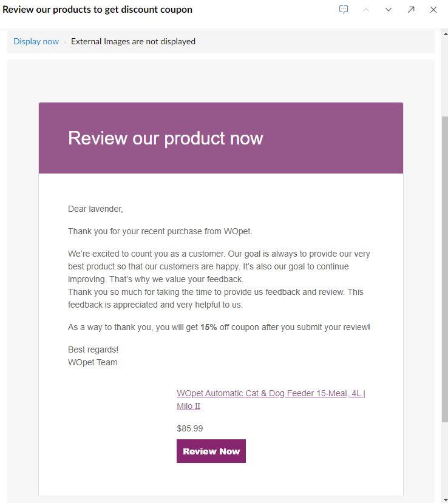This screenshot has width=448, height=503.
Task: Click the Review Now button
Action: pos(211,451)
